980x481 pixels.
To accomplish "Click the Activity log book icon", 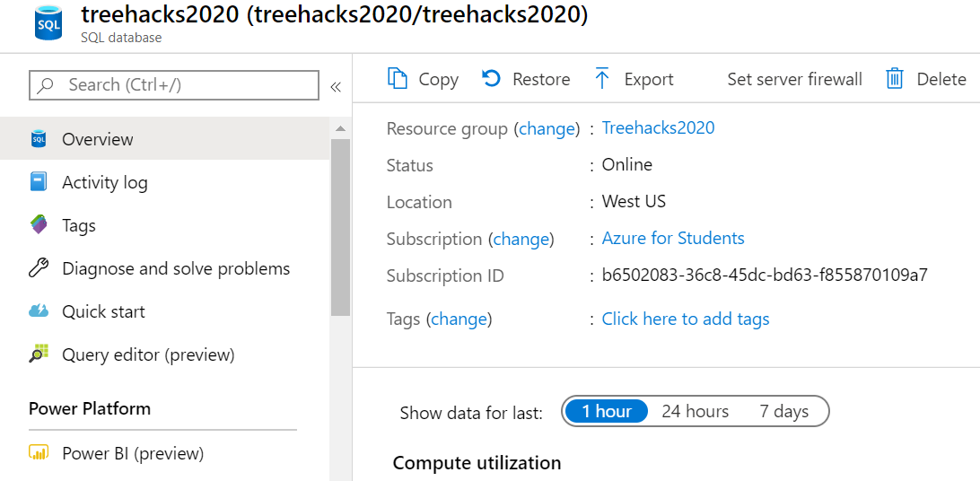I will [x=39, y=182].
